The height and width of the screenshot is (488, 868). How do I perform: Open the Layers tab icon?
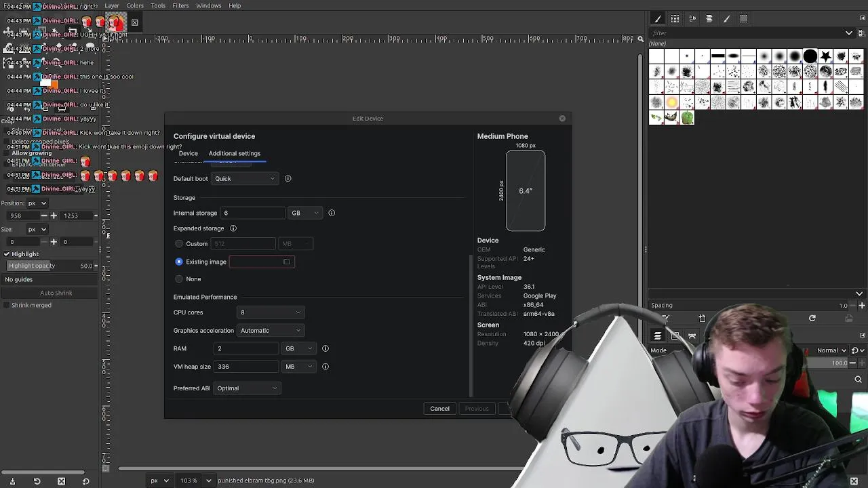coord(657,335)
